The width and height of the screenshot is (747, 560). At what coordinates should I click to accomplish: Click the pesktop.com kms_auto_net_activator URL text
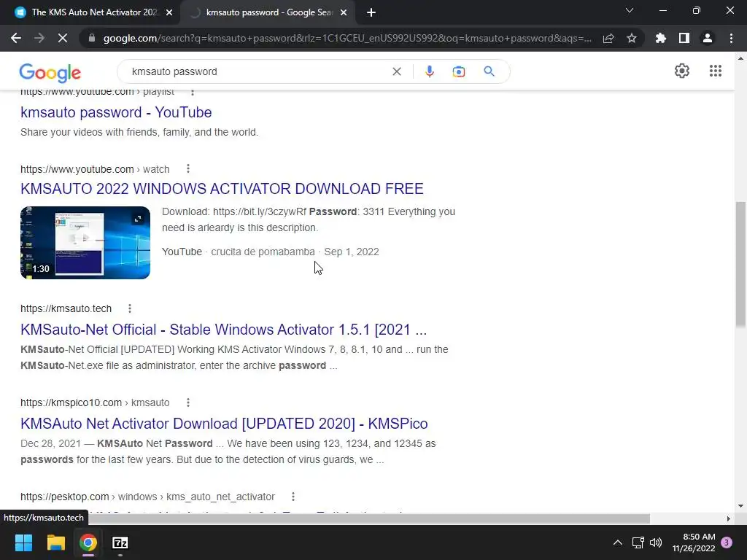pos(147,497)
